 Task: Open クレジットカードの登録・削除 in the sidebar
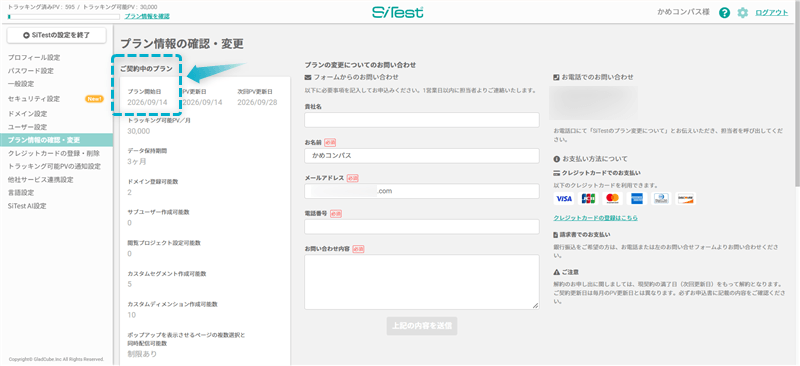coord(54,153)
